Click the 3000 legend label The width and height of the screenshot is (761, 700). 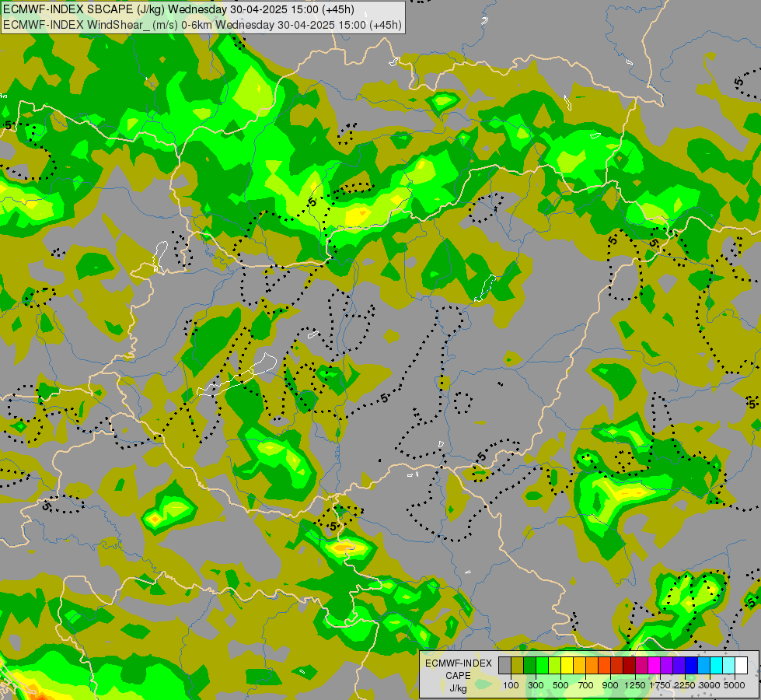710,685
